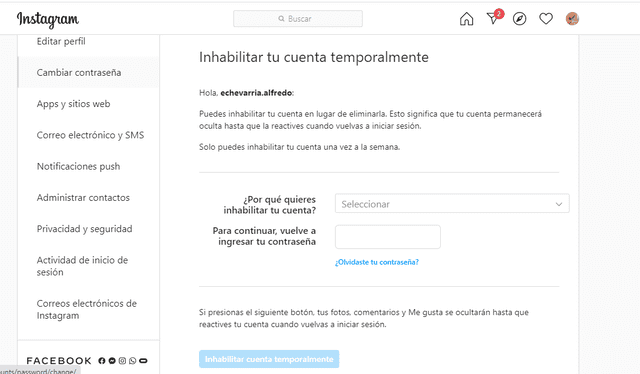Click the heading Inhabilitar tu cuenta temporalmente

(x=314, y=57)
